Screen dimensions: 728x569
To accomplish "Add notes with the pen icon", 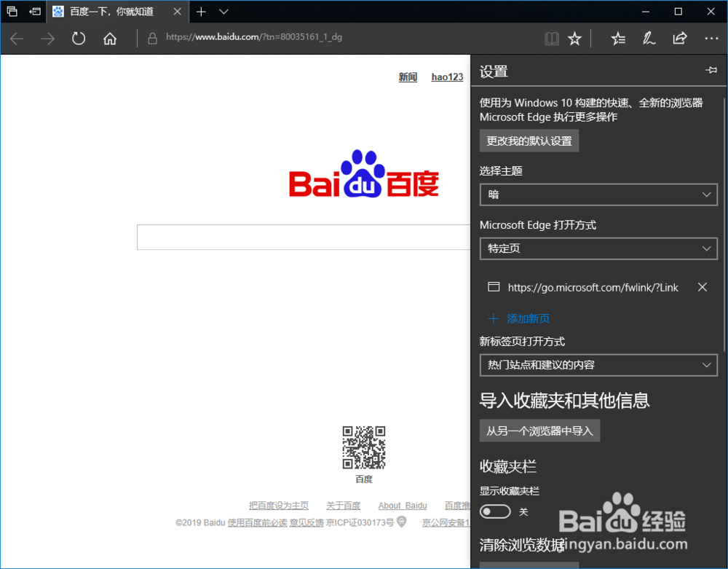I will tap(649, 39).
